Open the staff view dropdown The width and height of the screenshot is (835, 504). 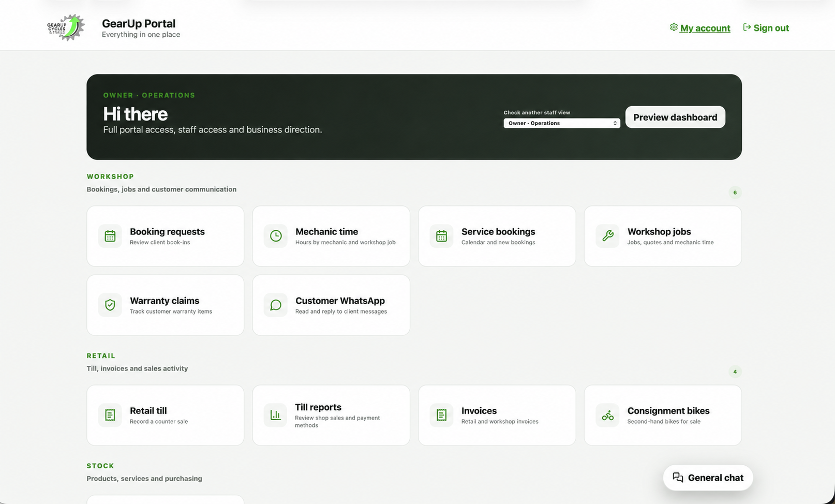pos(562,123)
